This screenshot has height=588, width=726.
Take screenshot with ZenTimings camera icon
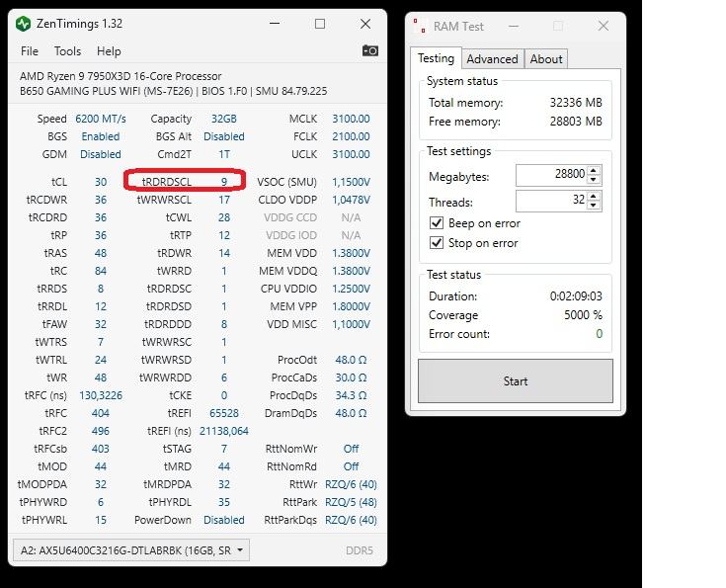coord(370,50)
